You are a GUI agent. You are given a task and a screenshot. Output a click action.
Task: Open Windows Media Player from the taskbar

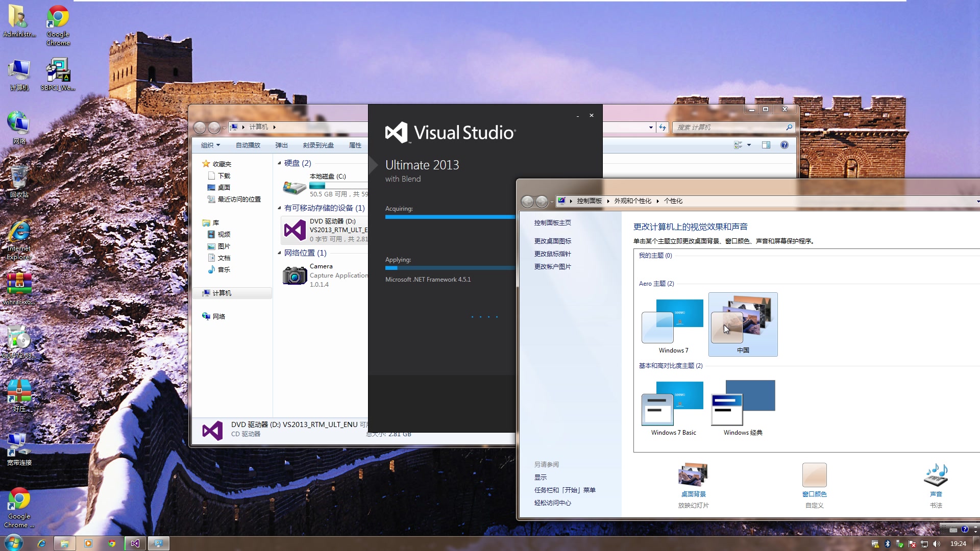click(x=88, y=543)
